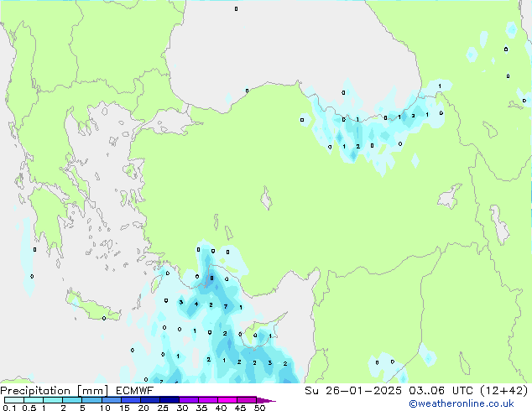The image size is (532, 411).
Task: Click the legend tick label '15'
Action: click(124, 408)
